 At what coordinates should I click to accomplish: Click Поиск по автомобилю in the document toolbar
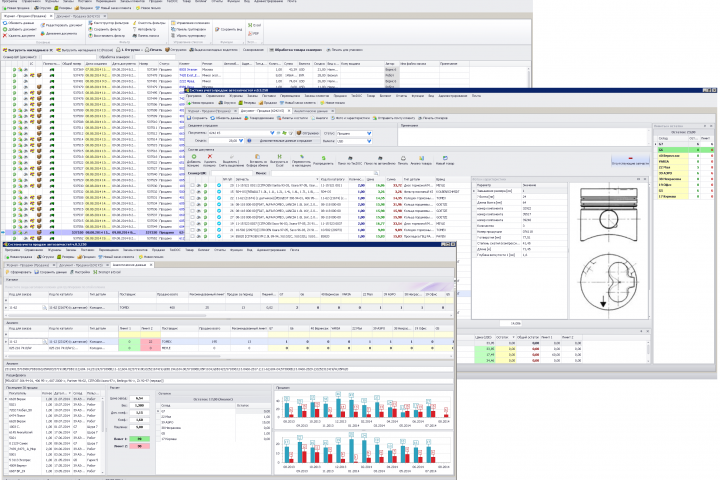coord(380,160)
